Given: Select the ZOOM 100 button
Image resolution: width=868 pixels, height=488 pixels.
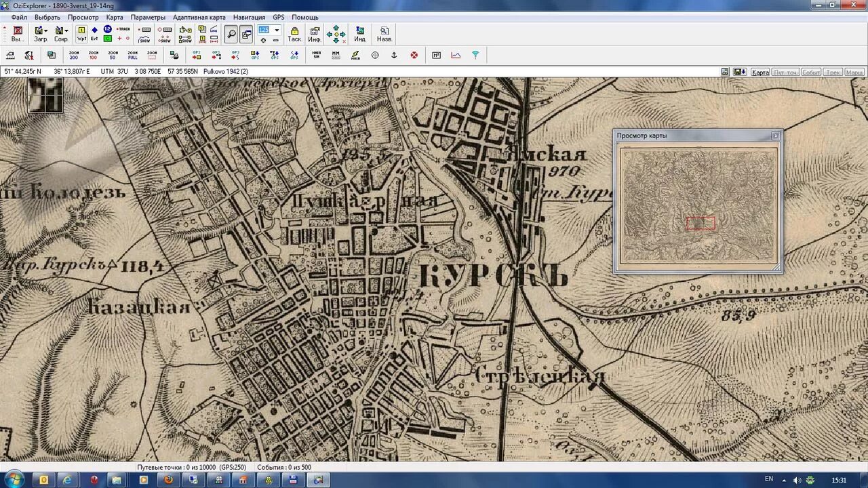Looking at the screenshot, I should click(93, 55).
